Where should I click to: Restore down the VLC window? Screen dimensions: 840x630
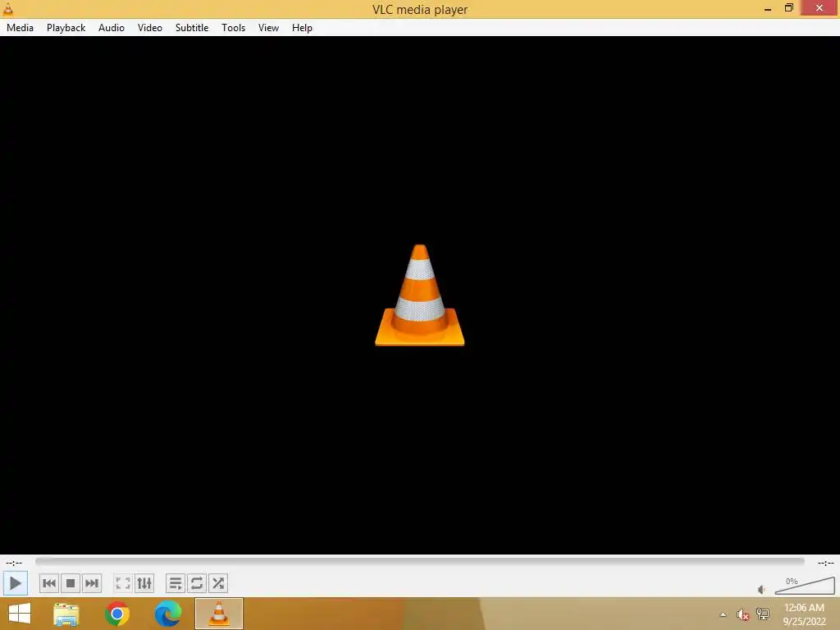[788, 8]
